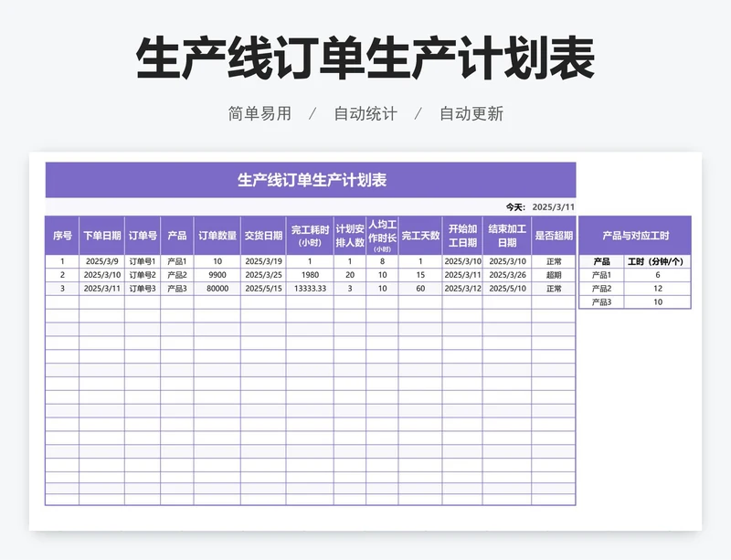Click the cell showing 13333.33 hours
The width and height of the screenshot is (731, 560).
click(x=309, y=289)
